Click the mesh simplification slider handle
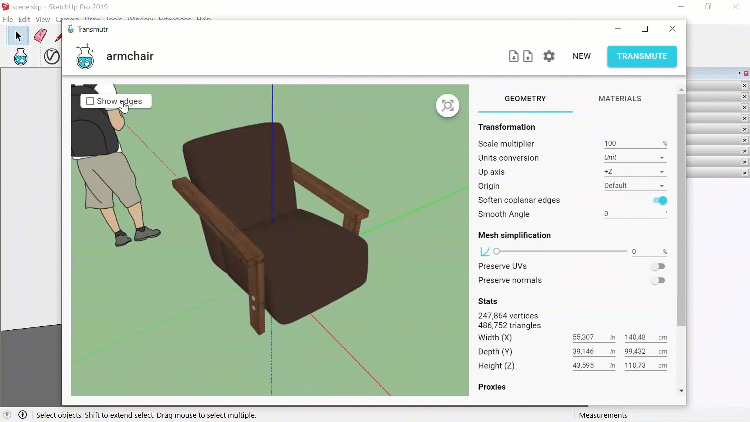 pos(496,251)
